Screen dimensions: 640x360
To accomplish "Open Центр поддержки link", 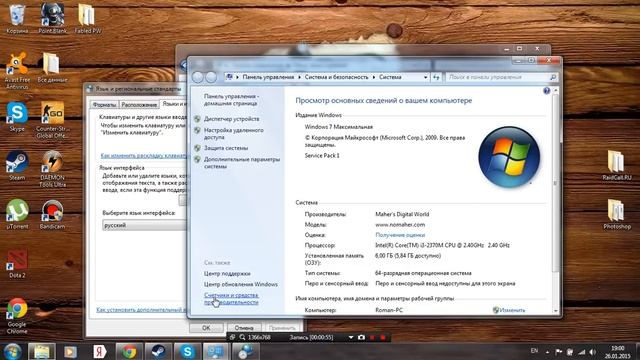I will [227, 274].
